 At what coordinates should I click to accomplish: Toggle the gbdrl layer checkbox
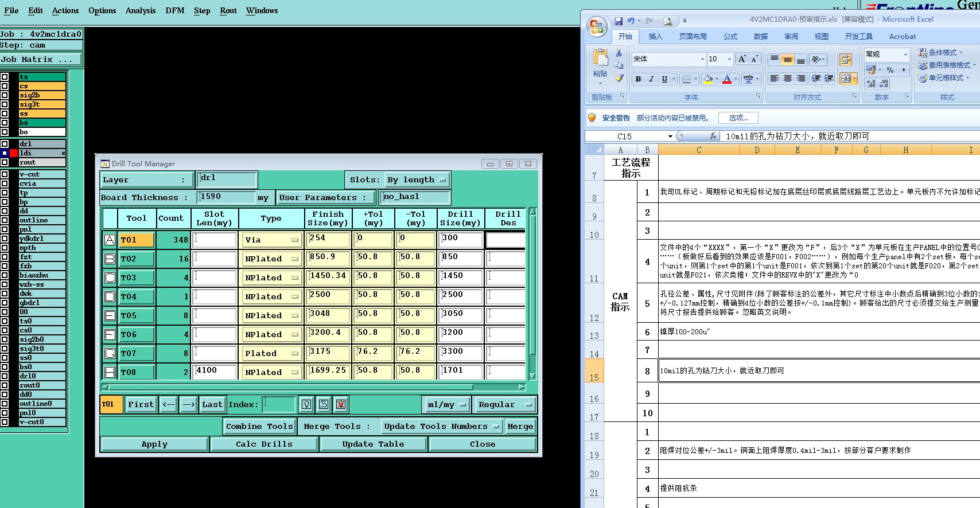tap(5, 303)
